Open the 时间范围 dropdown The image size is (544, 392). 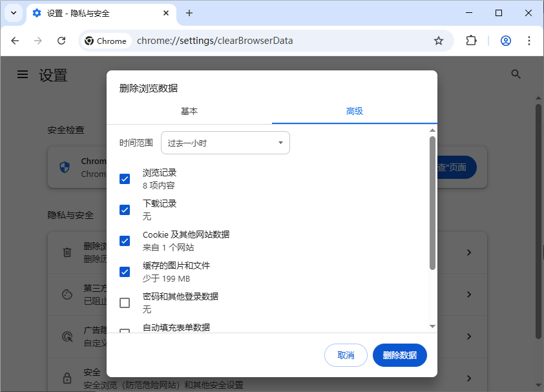[x=225, y=143]
